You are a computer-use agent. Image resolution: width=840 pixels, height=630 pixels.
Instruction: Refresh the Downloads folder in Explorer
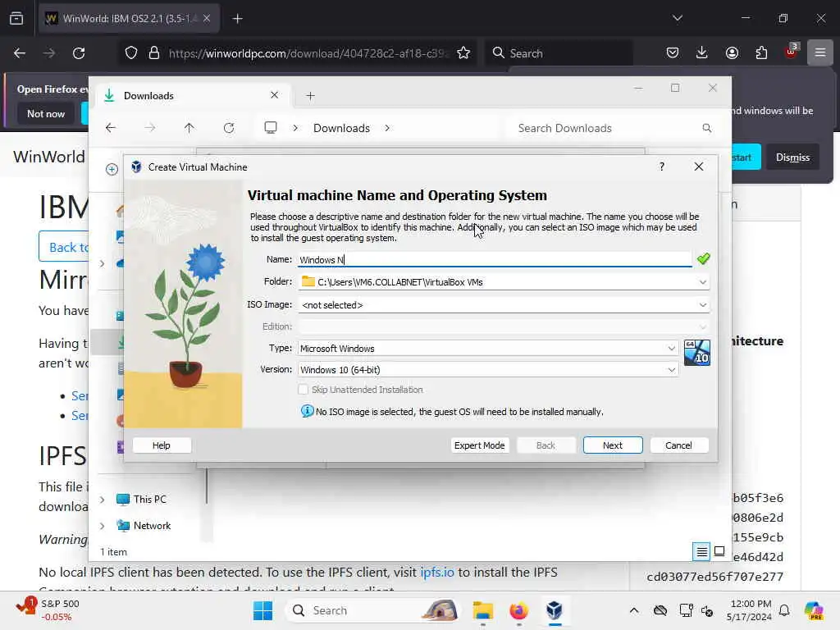pyautogui.click(x=229, y=128)
